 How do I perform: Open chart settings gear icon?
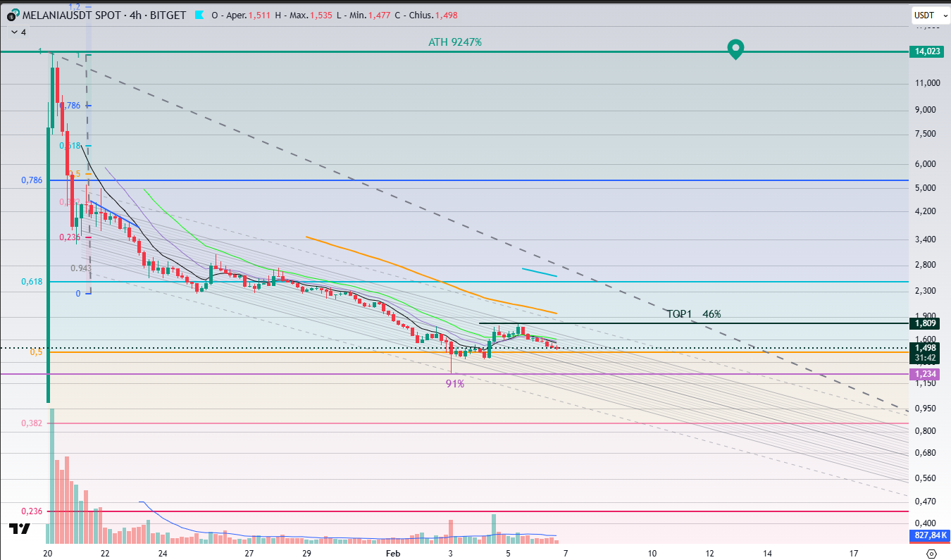[931, 554]
